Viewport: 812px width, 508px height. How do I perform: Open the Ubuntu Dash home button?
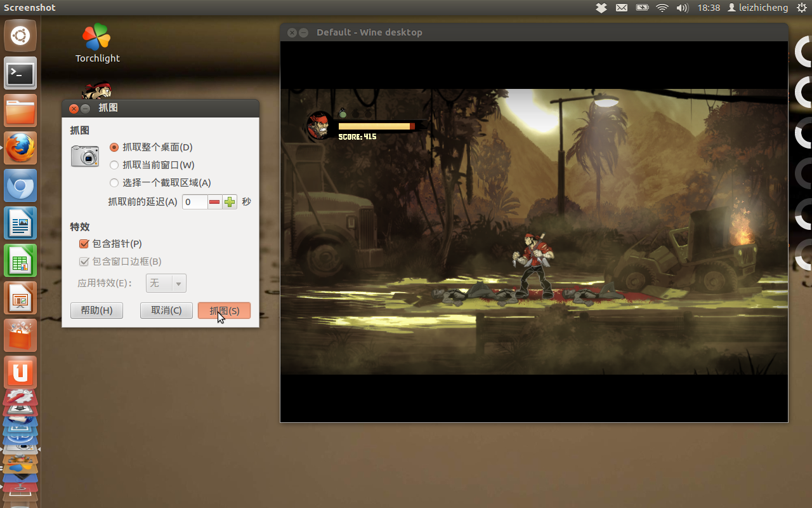pos(20,36)
